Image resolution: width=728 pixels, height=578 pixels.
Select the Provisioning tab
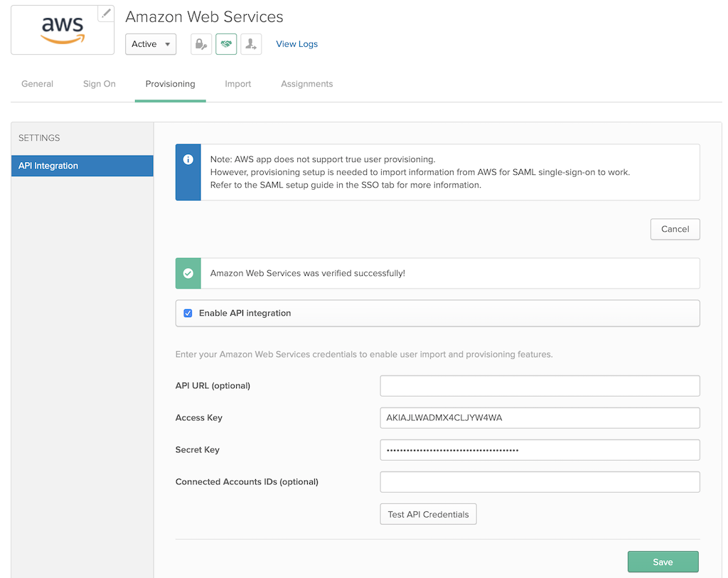click(171, 84)
